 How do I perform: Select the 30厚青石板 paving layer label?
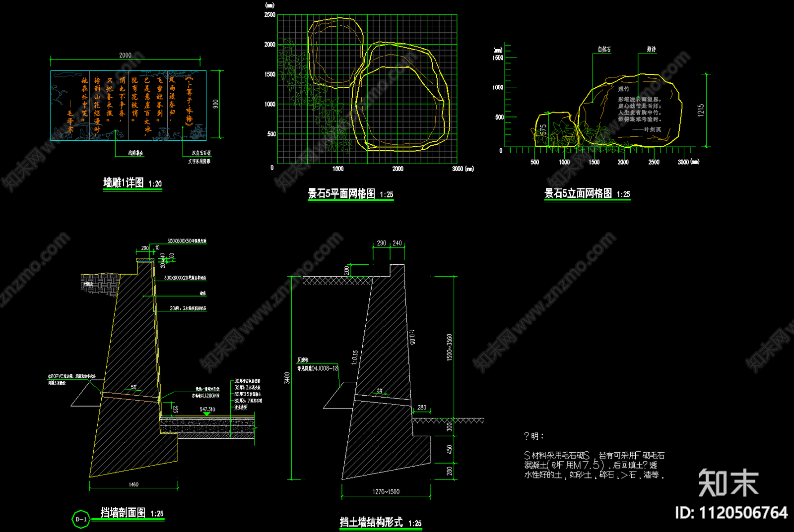click(x=247, y=381)
